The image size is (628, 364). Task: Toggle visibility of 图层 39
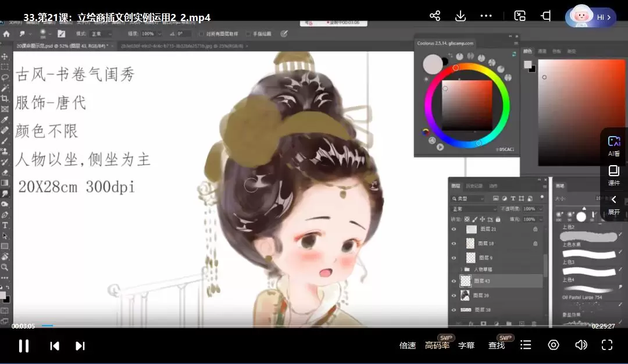click(x=454, y=295)
